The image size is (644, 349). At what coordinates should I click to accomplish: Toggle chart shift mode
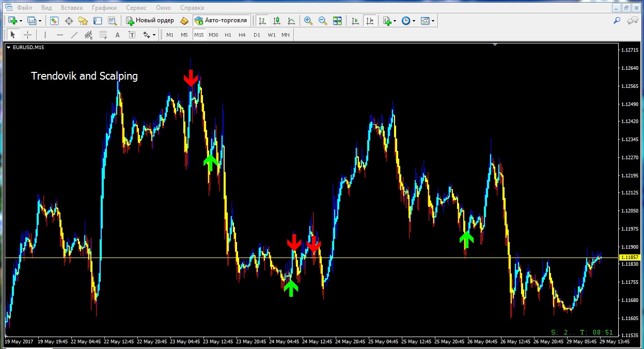coord(370,21)
